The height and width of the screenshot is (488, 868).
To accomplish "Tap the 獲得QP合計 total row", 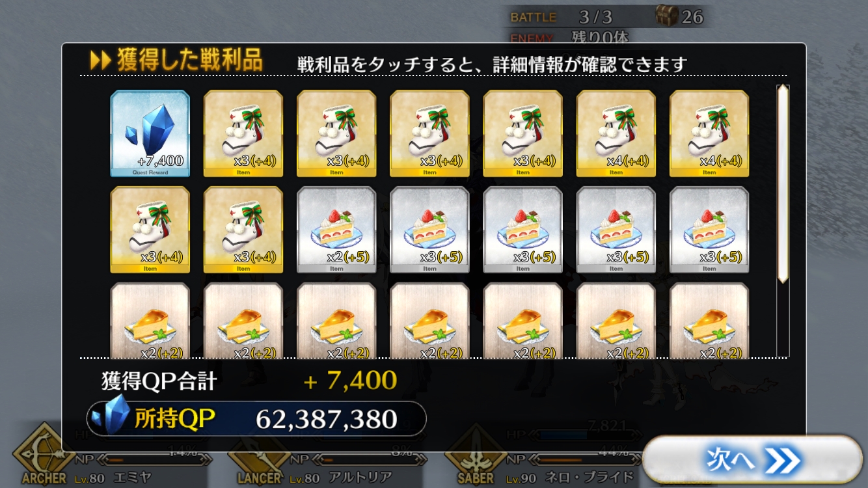I will (x=249, y=381).
